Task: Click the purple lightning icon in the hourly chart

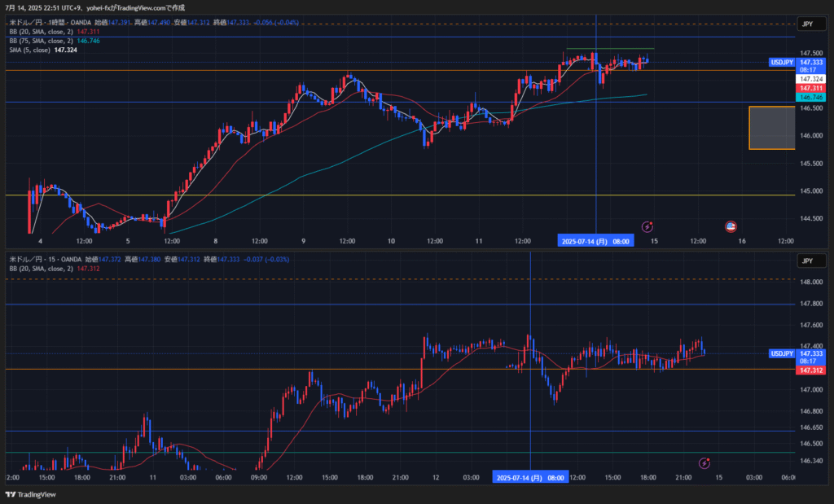Action: 647,226
